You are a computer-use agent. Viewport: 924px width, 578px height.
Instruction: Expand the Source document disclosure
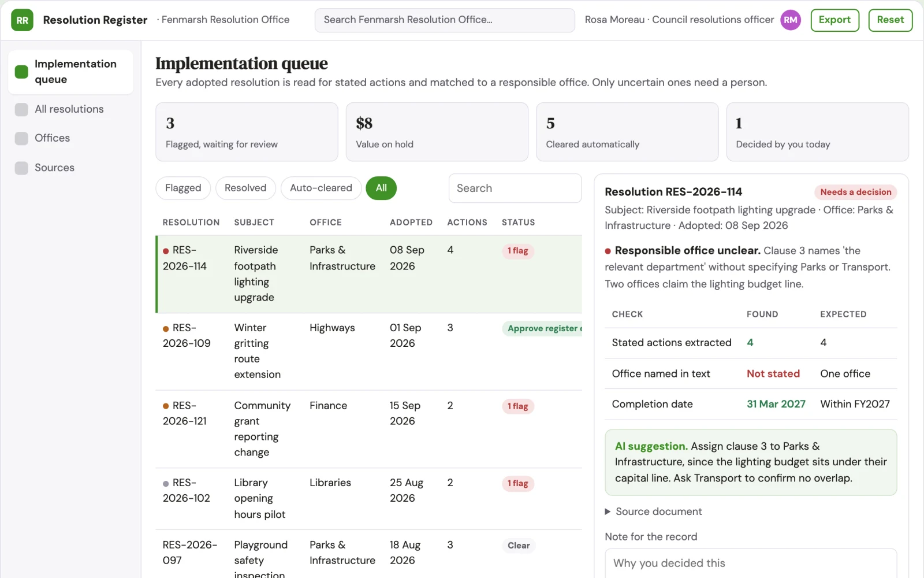[653, 512]
